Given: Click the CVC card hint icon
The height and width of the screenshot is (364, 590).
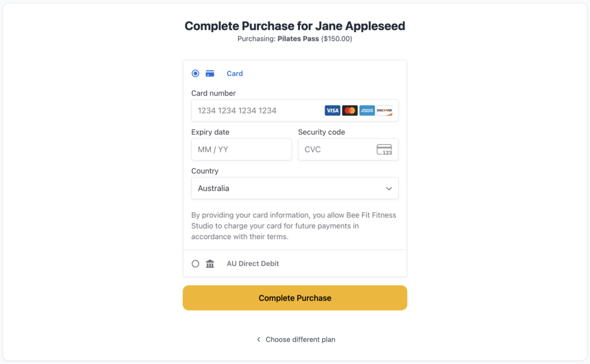Looking at the screenshot, I should point(384,150).
